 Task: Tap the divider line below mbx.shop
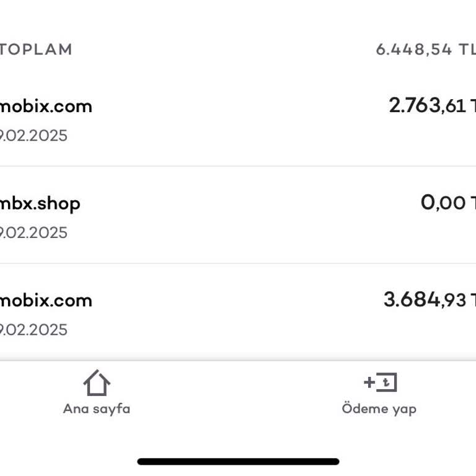click(x=238, y=263)
